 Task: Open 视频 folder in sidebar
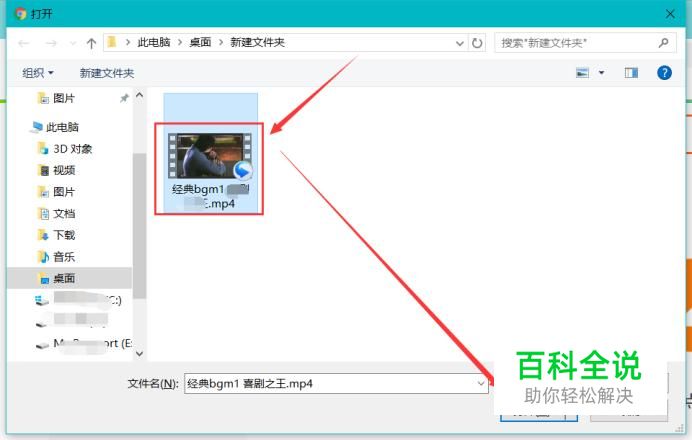[56, 170]
